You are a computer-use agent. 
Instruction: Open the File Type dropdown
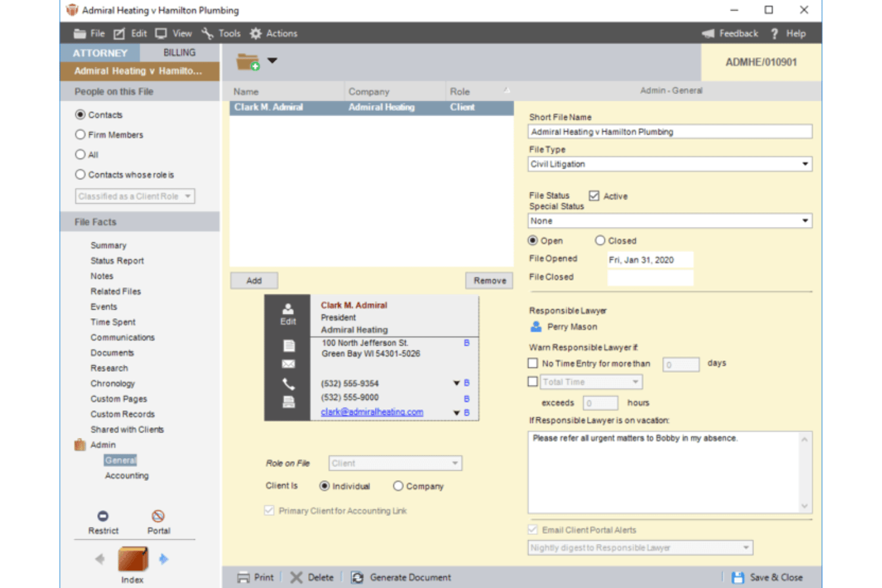click(670, 164)
